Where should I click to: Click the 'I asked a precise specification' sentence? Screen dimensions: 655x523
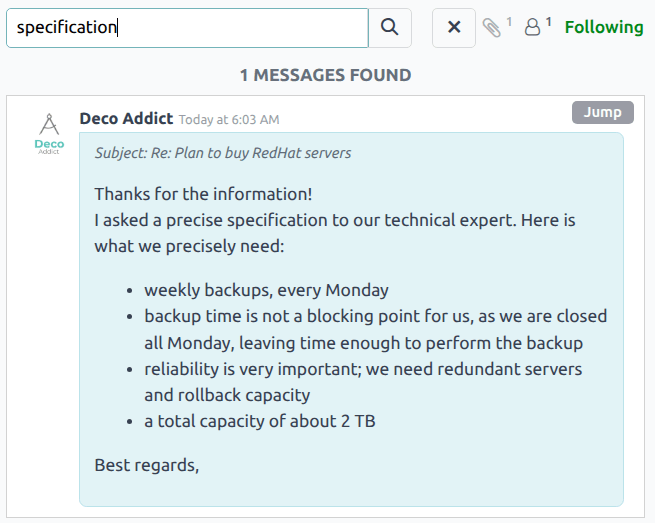(334, 219)
